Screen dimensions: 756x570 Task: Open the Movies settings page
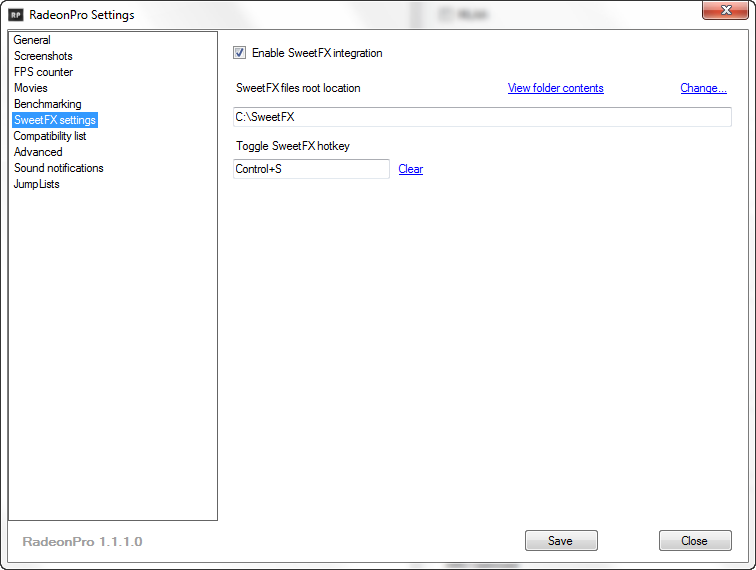[31, 88]
